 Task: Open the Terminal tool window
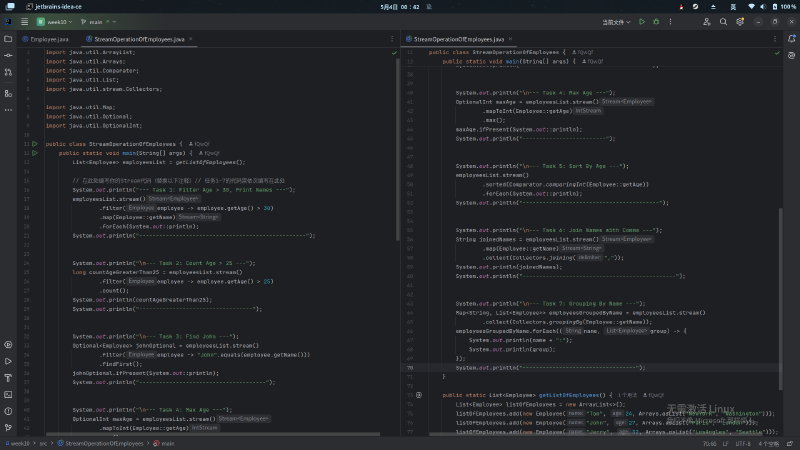[x=8, y=394]
